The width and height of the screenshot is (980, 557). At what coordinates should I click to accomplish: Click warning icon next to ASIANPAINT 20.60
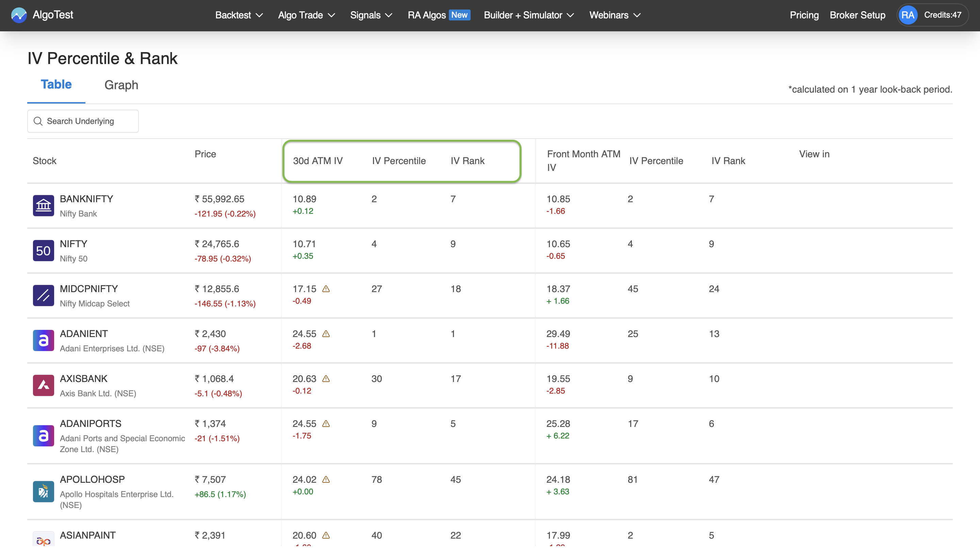(x=326, y=535)
